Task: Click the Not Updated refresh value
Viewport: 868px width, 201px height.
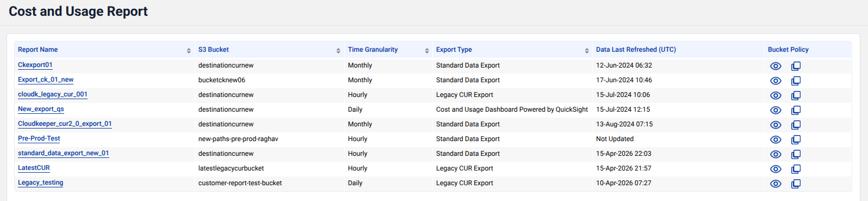Action: pos(615,139)
